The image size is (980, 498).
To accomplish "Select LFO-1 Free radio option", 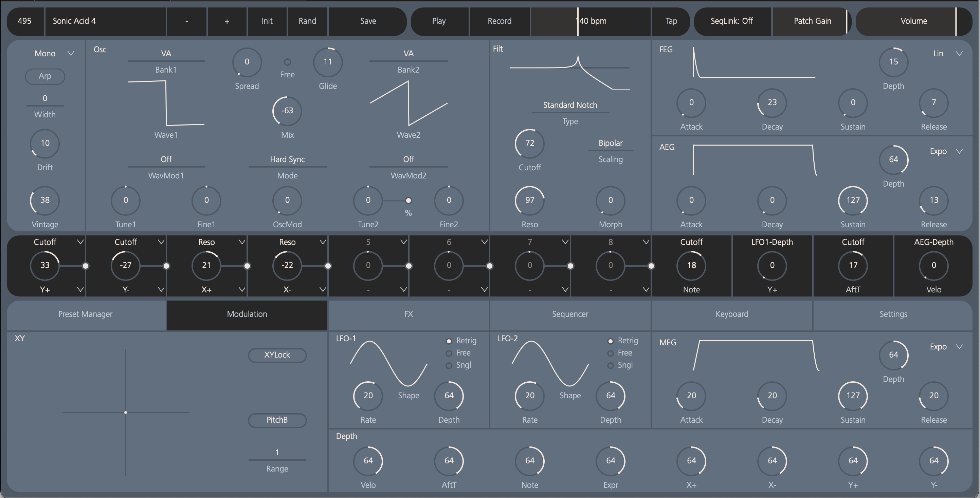I will (x=449, y=353).
